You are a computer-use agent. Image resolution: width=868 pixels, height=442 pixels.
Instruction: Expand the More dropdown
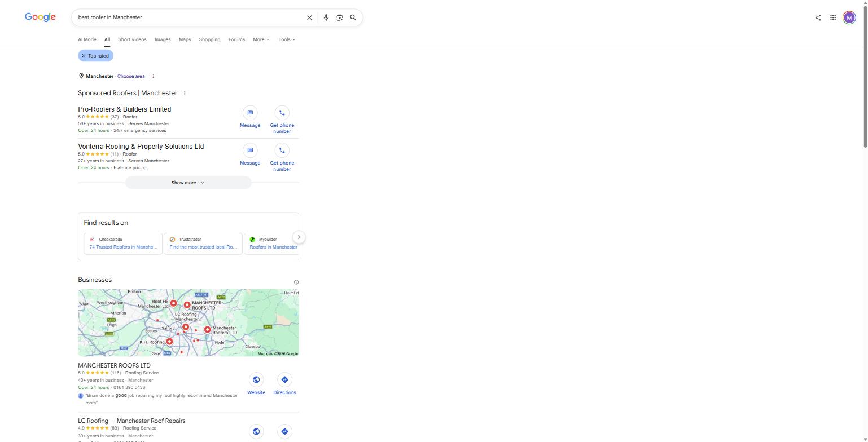pos(261,39)
